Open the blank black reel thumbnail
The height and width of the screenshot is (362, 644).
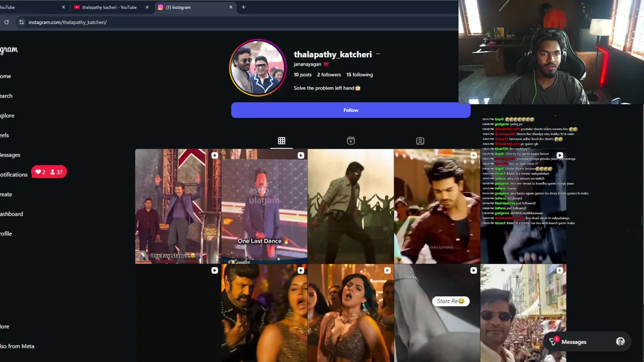(178, 313)
